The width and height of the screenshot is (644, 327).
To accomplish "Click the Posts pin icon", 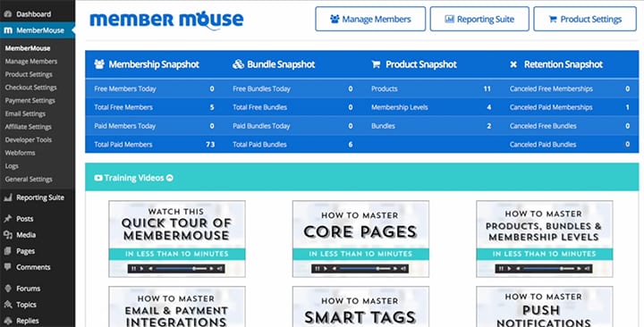I will pos(8,219).
